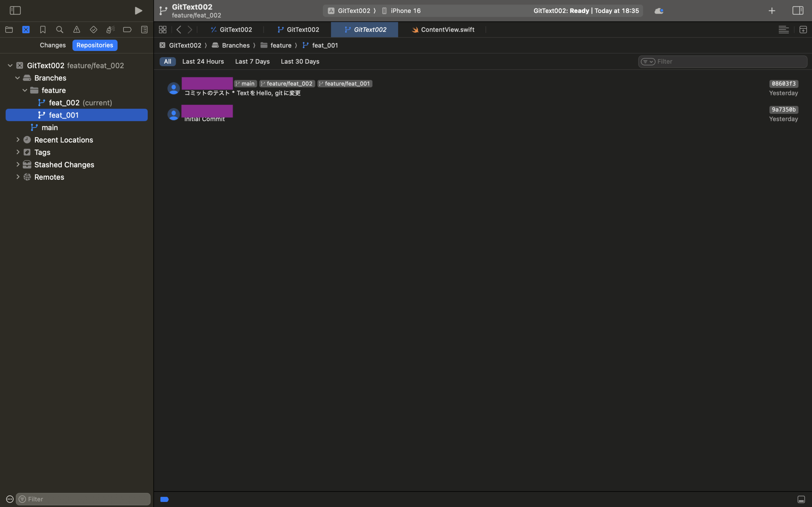The height and width of the screenshot is (507, 812).
Task: Toggle the bottom debug area
Action: tap(801, 499)
